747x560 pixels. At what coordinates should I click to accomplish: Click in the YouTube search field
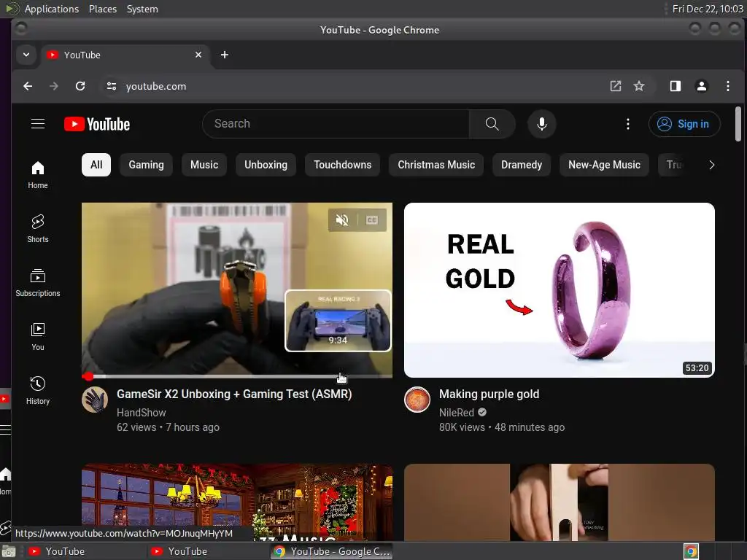tap(336, 124)
